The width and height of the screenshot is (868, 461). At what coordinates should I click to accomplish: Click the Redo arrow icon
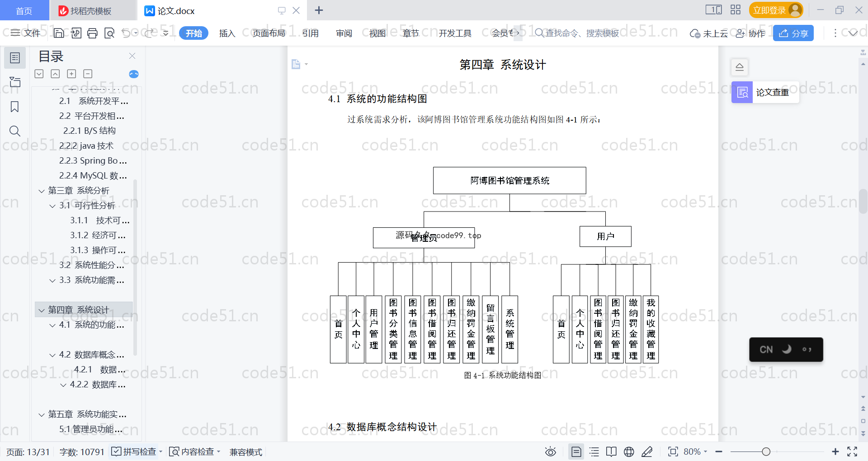coord(149,33)
